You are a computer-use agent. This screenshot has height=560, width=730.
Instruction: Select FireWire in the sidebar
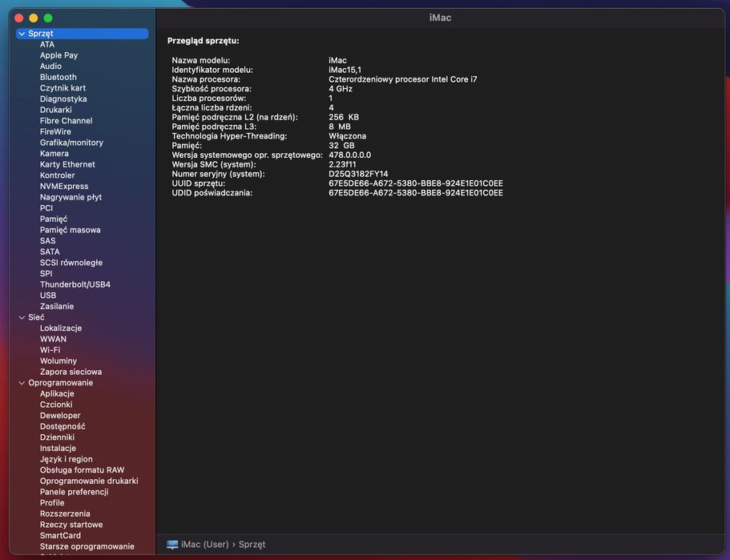click(55, 131)
